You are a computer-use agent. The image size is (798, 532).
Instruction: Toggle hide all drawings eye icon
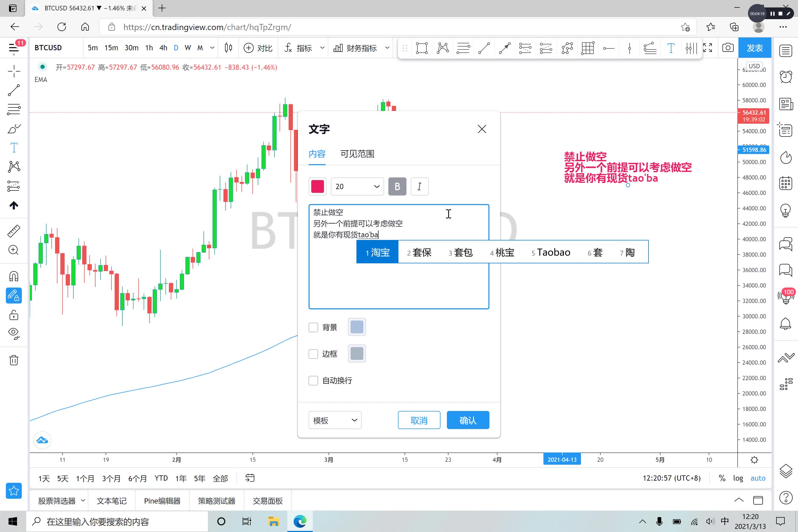14,334
